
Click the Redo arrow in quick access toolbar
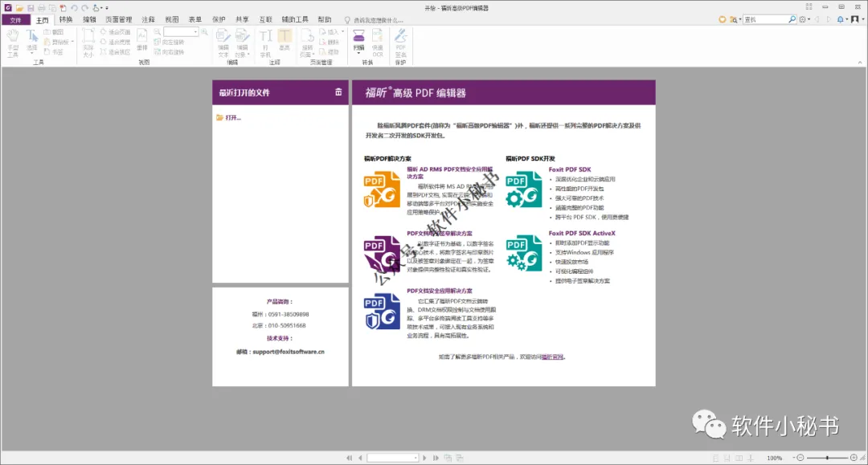tap(84, 8)
